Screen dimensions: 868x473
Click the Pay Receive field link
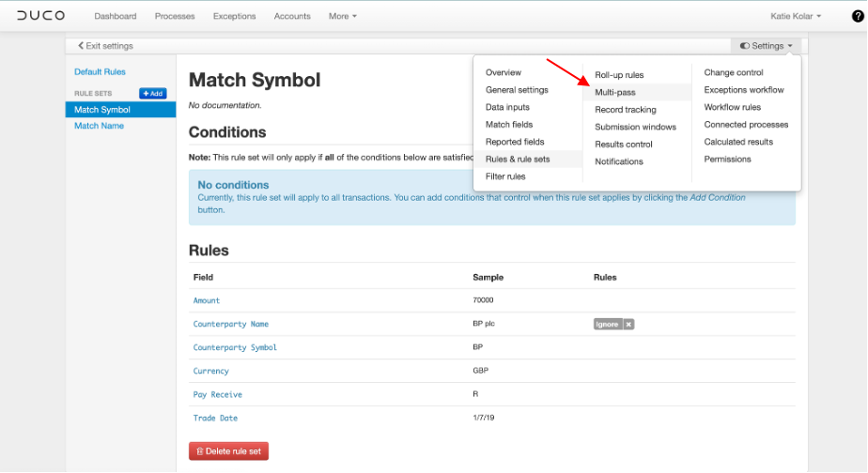tap(218, 394)
